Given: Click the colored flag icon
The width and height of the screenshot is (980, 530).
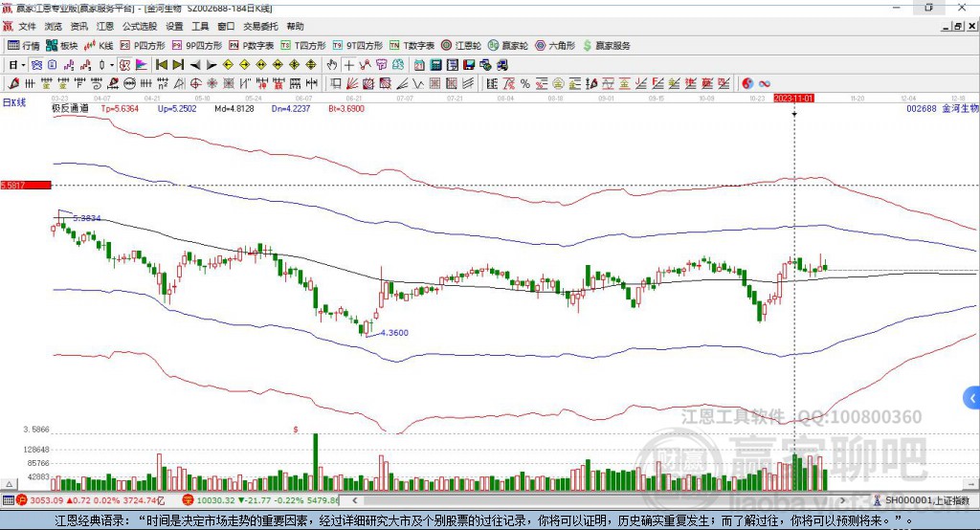Looking at the screenshot, I should click(x=142, y=65).
